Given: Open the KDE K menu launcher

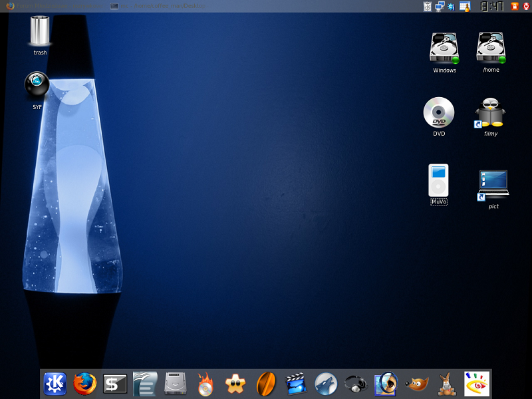Looking at the screenshot, I should [x=55, y=384].
